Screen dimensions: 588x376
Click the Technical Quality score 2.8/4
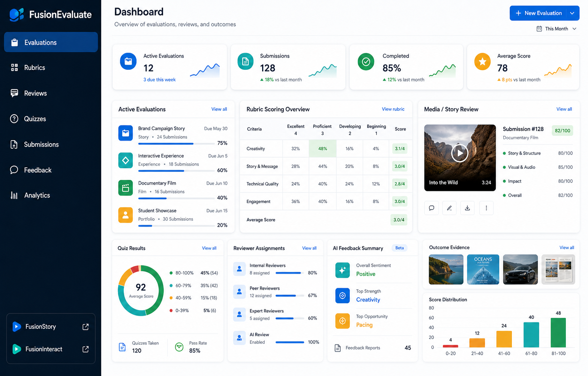[x=400, y=184]
